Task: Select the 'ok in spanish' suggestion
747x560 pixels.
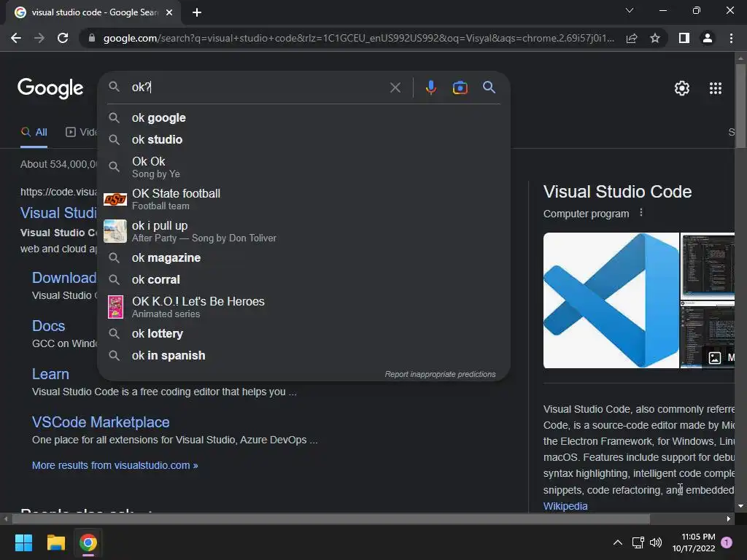Action: 303,356
